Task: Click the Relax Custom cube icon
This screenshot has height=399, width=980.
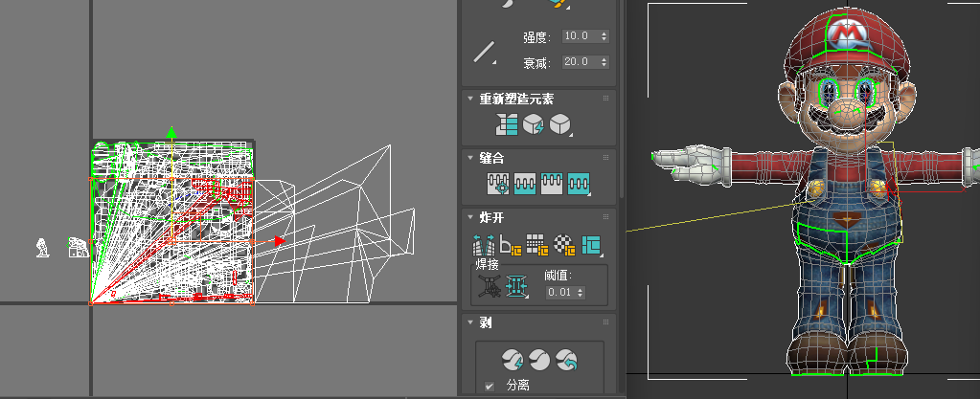Action: coord(560,125)
